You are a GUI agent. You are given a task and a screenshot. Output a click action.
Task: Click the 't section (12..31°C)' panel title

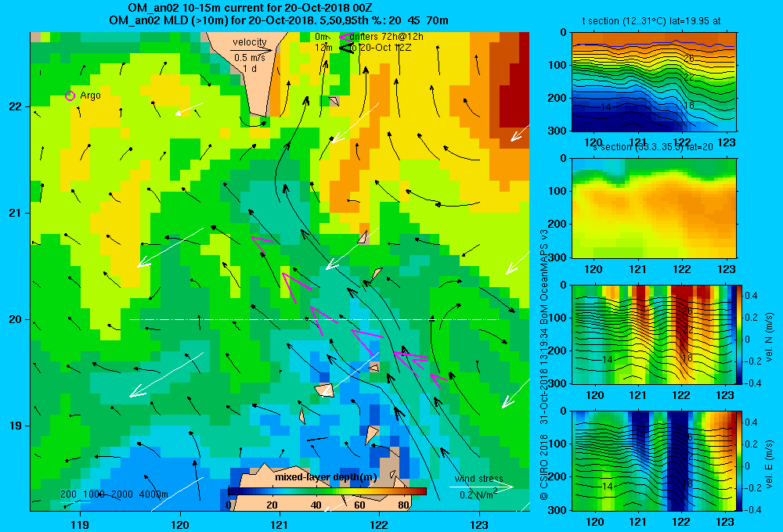click(651, 21)
